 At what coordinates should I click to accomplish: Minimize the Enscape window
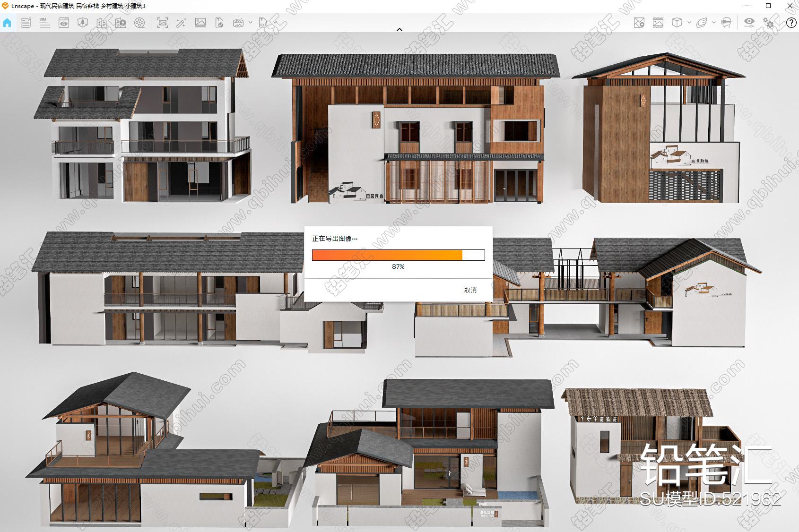tap(747, 6)
